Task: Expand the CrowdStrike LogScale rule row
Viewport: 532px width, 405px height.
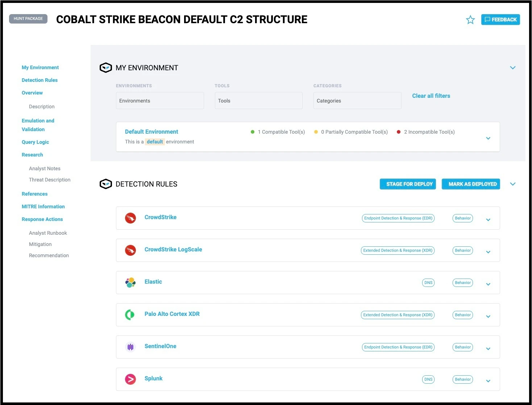Action: pyautogui.click(x=488, y=252)
